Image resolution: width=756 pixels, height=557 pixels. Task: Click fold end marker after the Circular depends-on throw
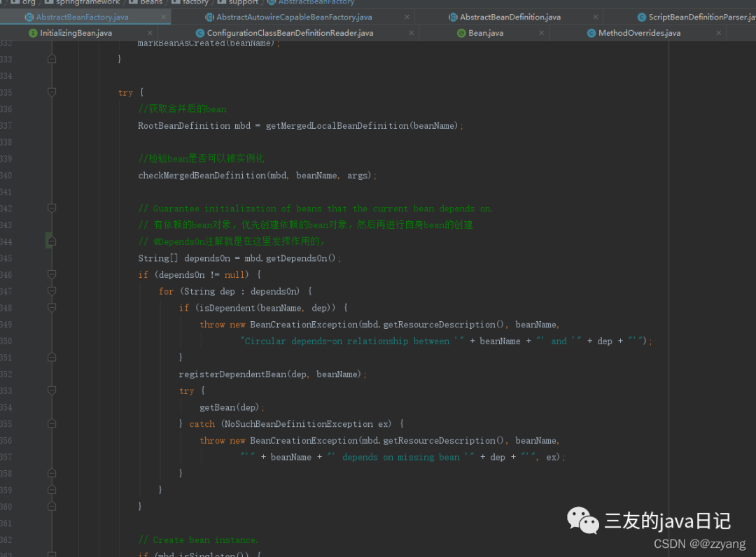click(x=52, y=357)
